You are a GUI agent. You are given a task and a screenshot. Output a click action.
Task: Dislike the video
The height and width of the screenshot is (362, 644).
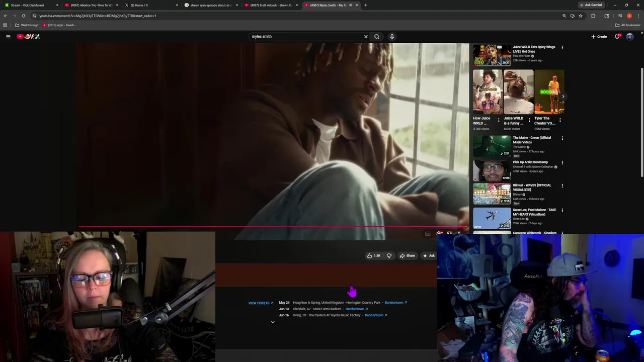point(389,255)
